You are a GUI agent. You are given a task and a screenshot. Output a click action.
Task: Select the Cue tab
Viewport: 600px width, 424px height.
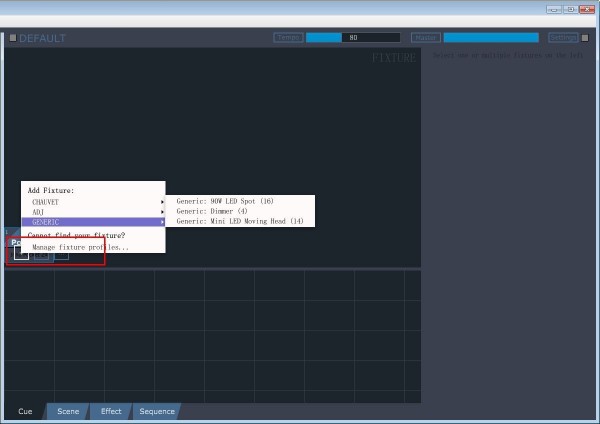click(25, 411)
